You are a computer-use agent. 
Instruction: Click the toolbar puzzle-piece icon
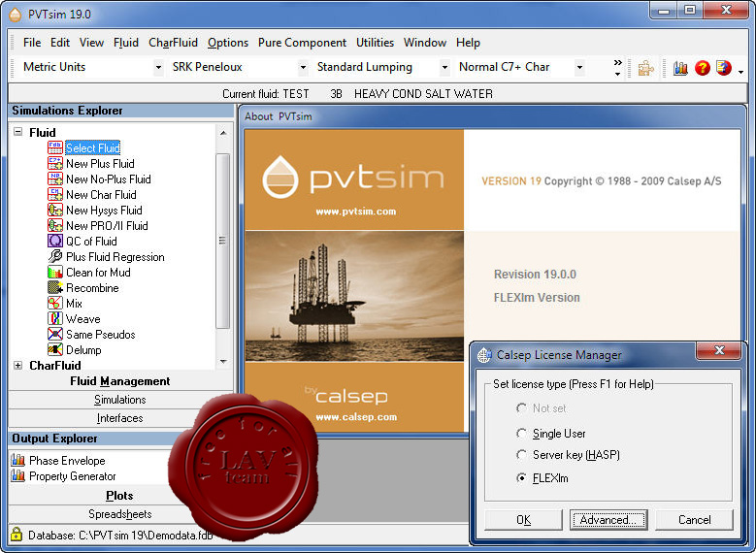(x=645, y=68)
